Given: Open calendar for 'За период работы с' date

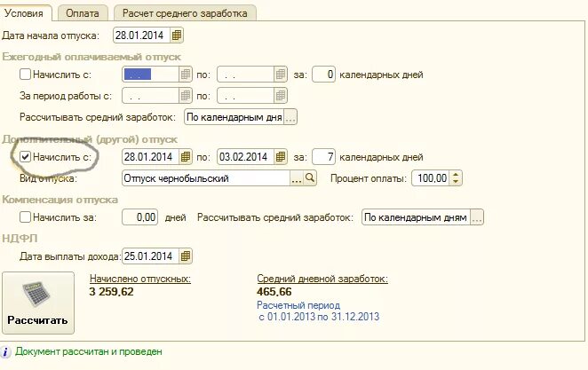Looking at the screenshot, I should click(186, 96).
